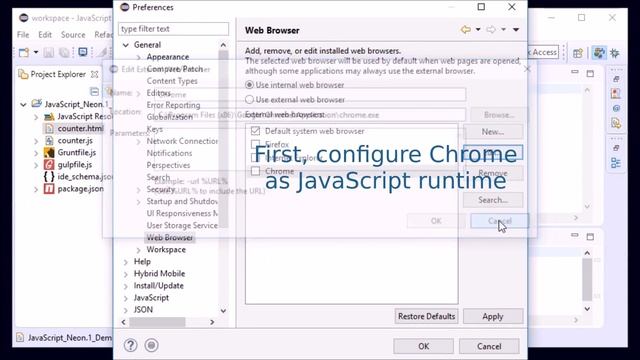Select Content Types in preferences tree
Screen dimensions: 640x360
(172, 81)
